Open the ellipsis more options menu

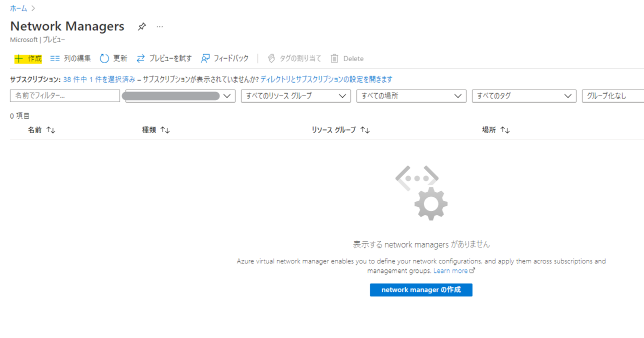pos(159,27)
